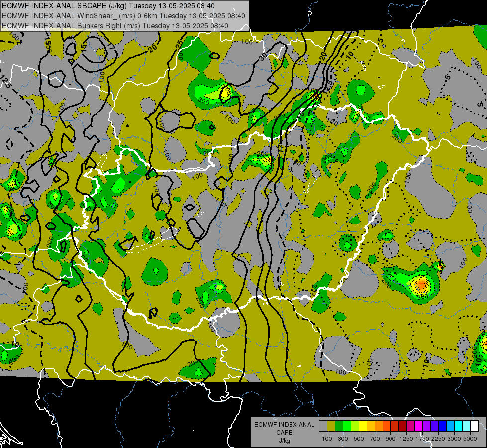Screen dimensions: 487x448
Task: Click the gray swatch in the CAPE legend
Action: tap(323, 426)
